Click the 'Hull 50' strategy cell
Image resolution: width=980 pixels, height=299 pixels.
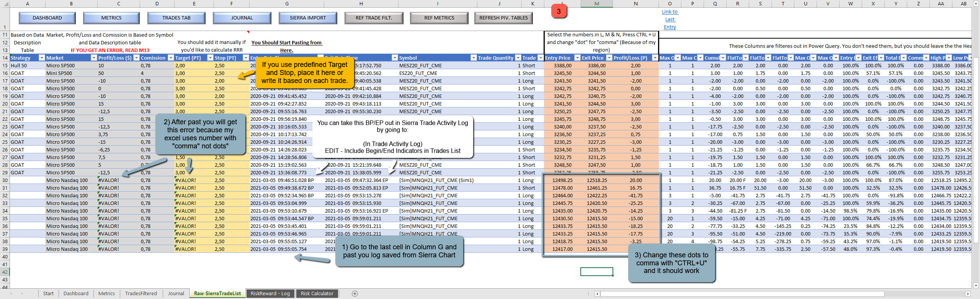27,65
